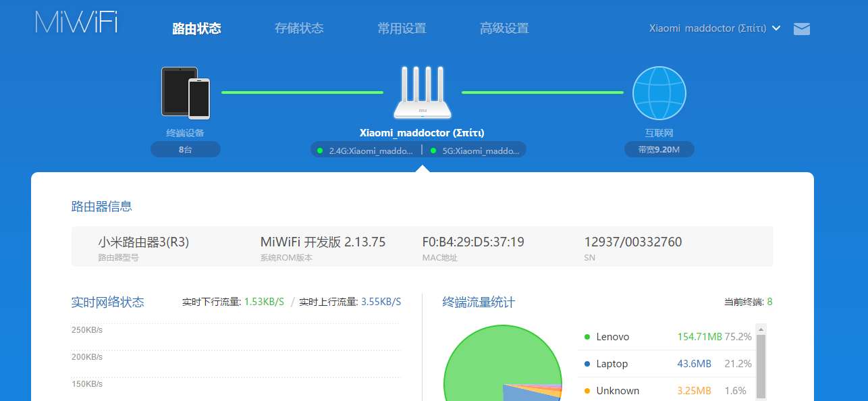
Task: Click the MiWiFi logo
Action: (x=76, y=23)
